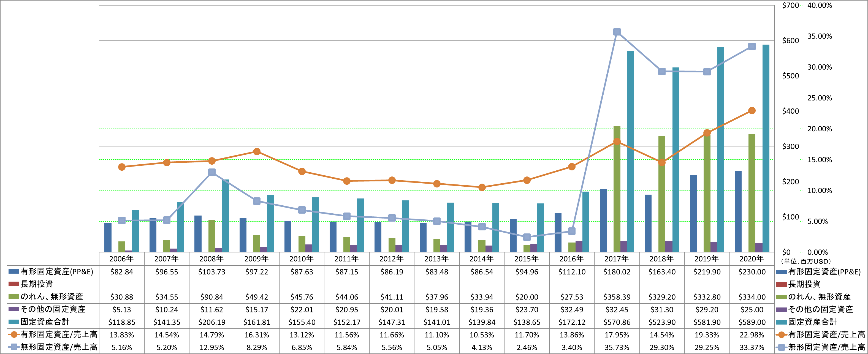
Task: Select the left 有形固定資産/売上高 row label
Action: (59, 334)
